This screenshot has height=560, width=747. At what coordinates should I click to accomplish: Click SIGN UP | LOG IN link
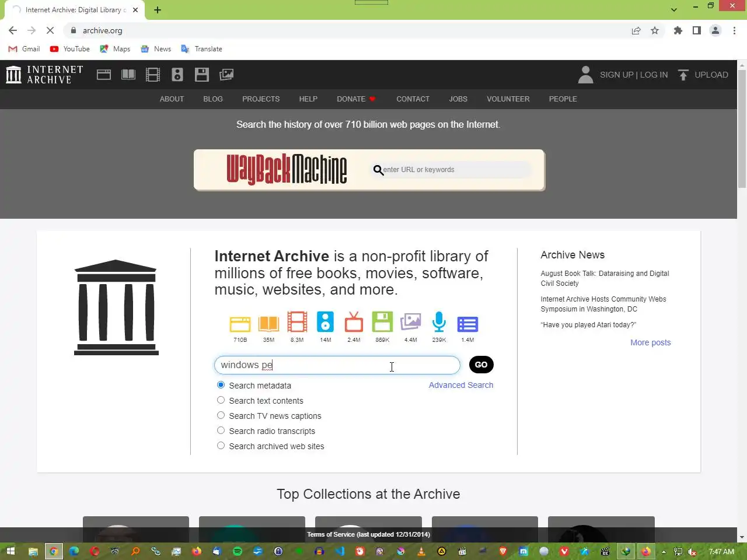click(634, 75)
